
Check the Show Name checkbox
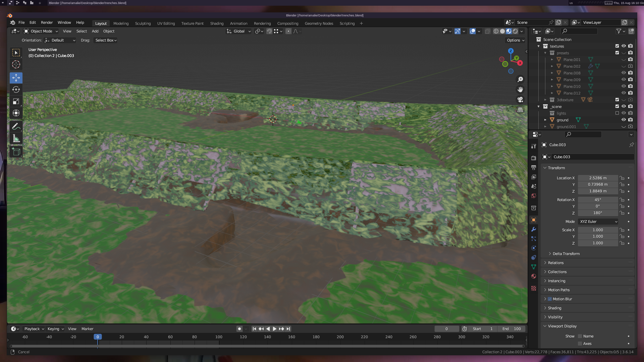[580, 336]
